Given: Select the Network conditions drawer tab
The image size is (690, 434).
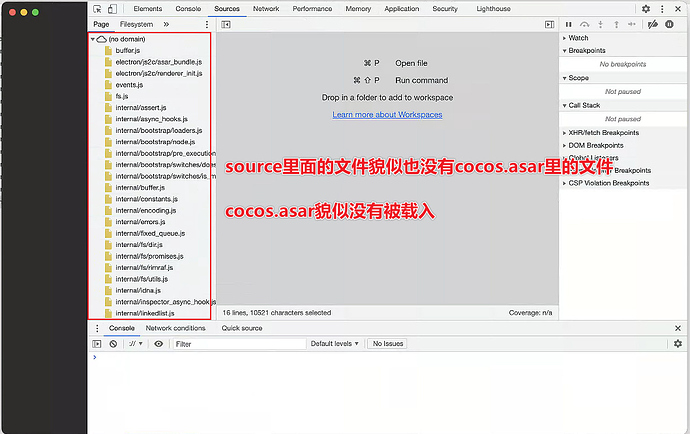Looking at the screenshot, I should [x=176, y=328].
